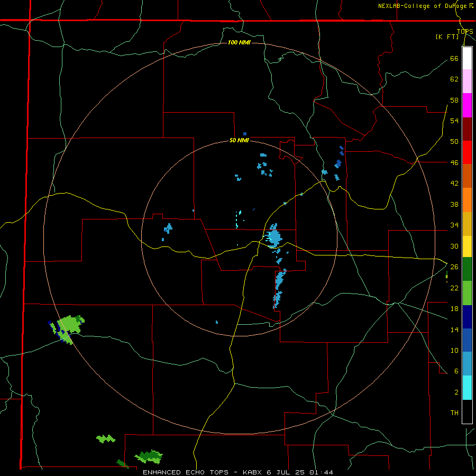Click the biggest light-blue echo near radar center

pyautogui.click(x=274, y=236)
